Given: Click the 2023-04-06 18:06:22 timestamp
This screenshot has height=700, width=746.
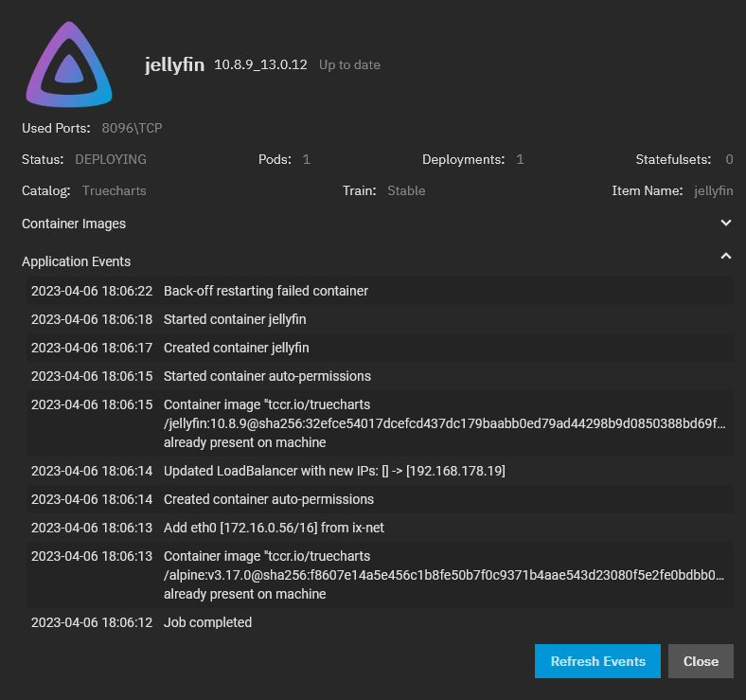Looking at the screenshot, I should tap(92, 291).
